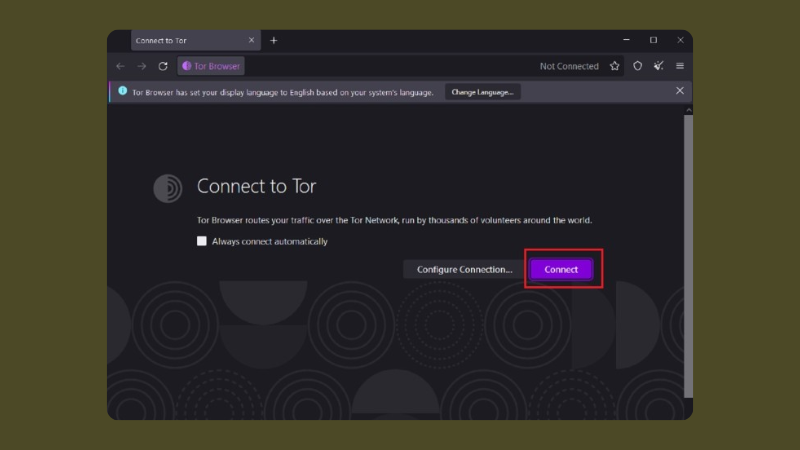Click the info icon in the notification bar

pos(122,91)
